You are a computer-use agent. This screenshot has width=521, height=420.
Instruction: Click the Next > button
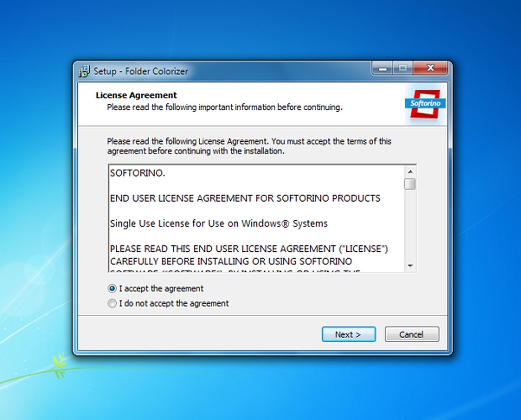tap(348, 334)
